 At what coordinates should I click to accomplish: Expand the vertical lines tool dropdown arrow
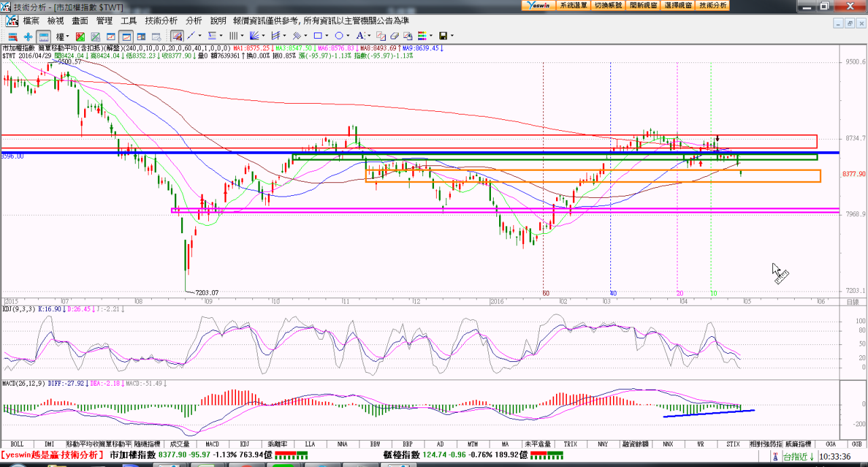click(x=242, y=36)
